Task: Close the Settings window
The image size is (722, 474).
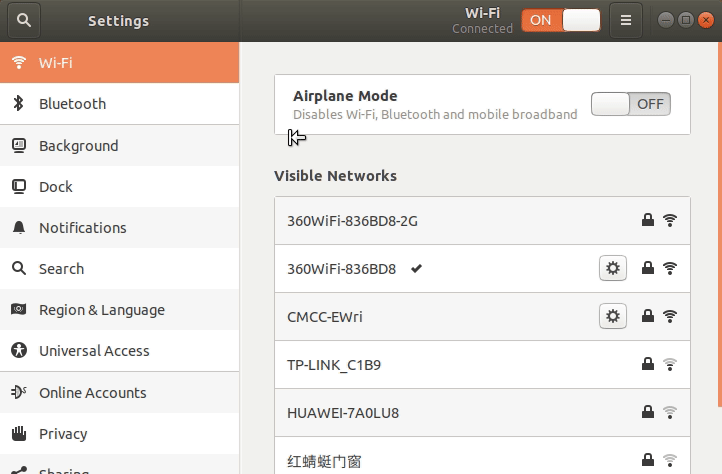Action: point(706,20)
